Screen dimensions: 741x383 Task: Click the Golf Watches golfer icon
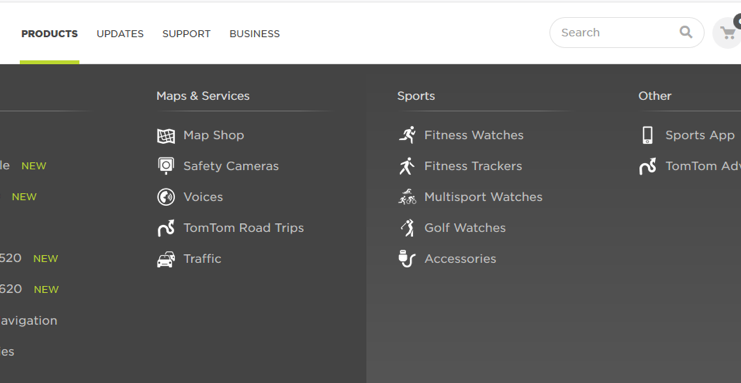(407, 228)
